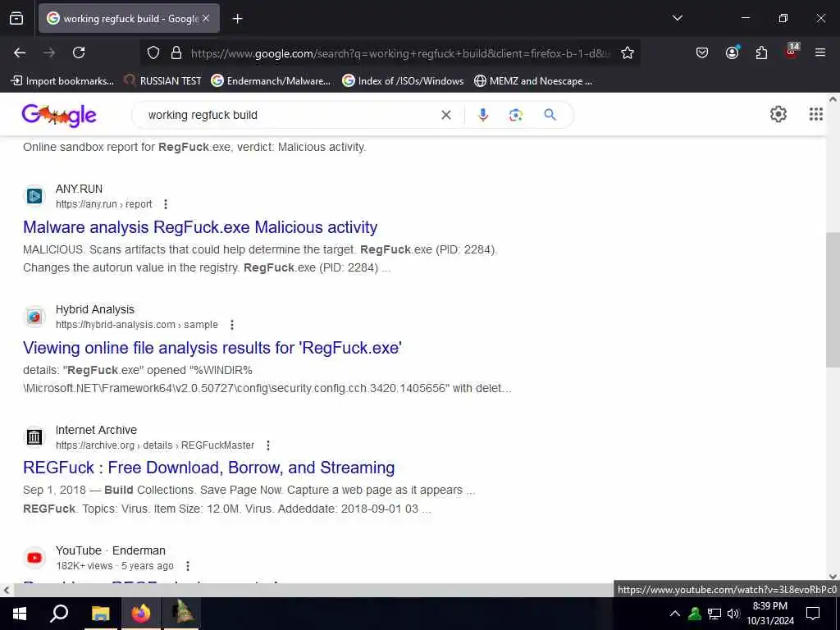This screenshot has height=630, width=840.
Task: Open ANY.RUN result more options menu
Action: [166, 204]
